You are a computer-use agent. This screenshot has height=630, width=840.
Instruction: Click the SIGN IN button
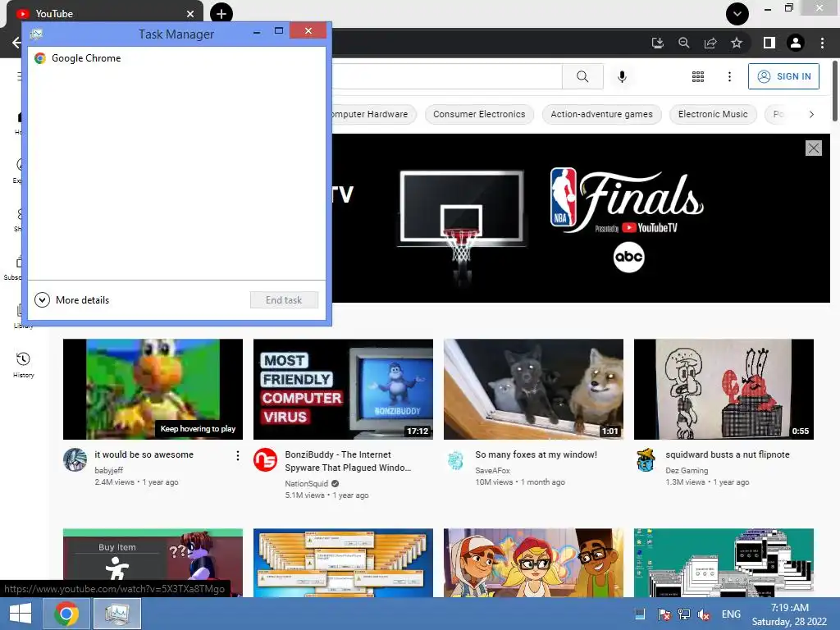pos(783,76)
